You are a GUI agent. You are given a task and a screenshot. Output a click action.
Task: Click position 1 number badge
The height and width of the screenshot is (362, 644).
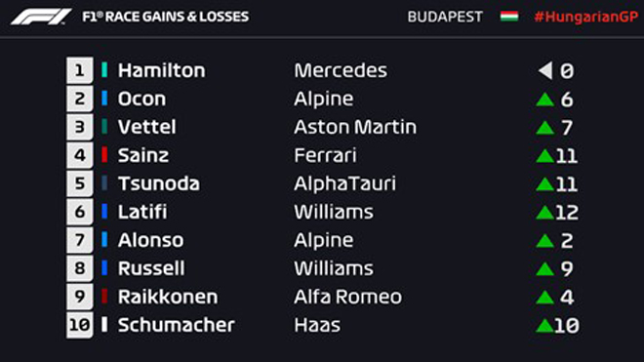point(80,70)
